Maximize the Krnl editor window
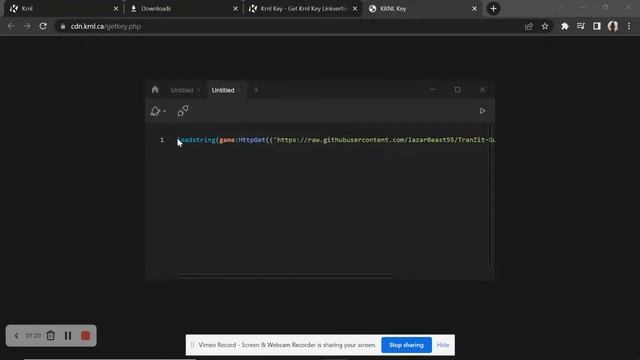The image size is (640, 360). (x=457, y=89)
